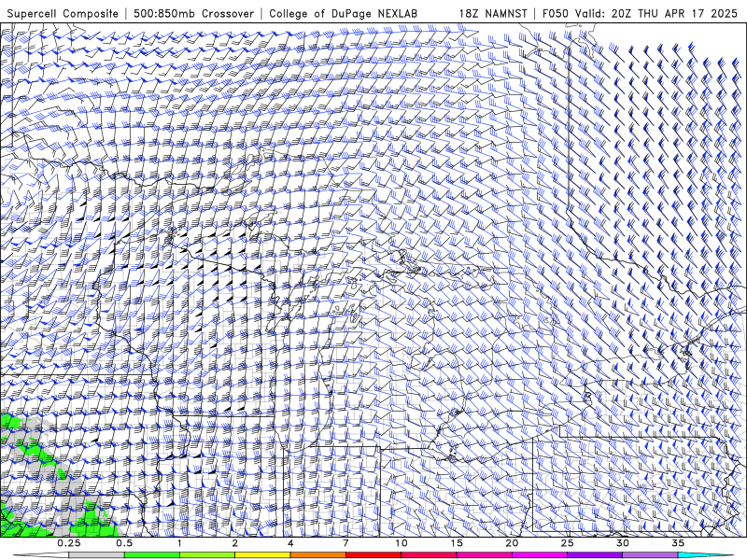This screenshot has width=747, height=560.
Task: Click the 20 color scale label
Action: pos(512,543)
